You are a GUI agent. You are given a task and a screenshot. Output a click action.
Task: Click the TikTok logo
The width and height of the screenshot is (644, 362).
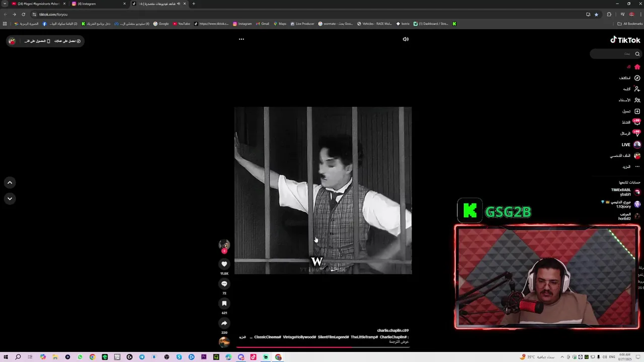[625, 40]
